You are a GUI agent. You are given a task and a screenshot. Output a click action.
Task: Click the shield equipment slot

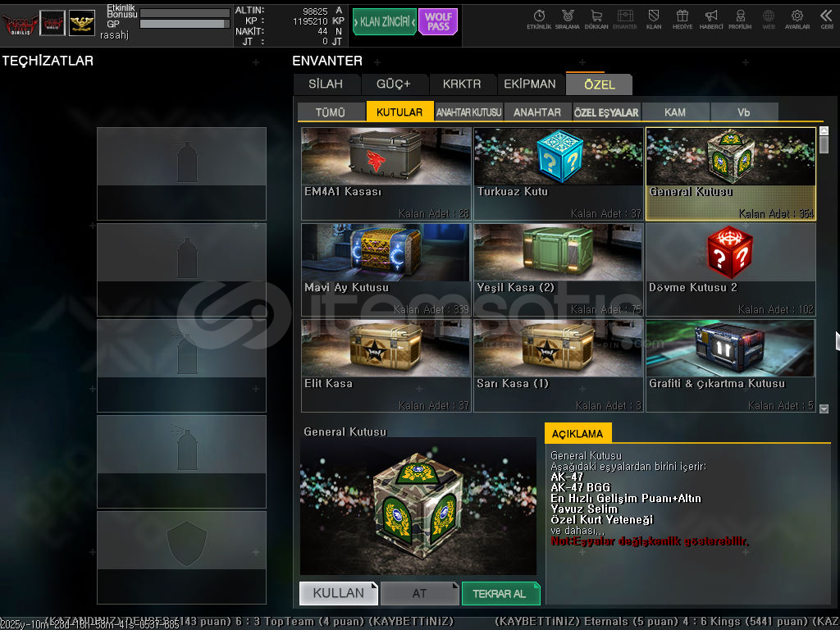point(181,558)
